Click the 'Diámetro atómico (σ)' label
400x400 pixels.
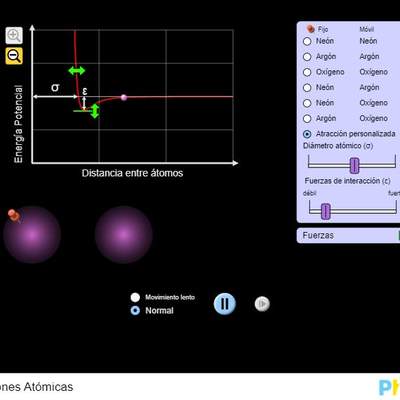pyautogui.click(x=338, y=146)
